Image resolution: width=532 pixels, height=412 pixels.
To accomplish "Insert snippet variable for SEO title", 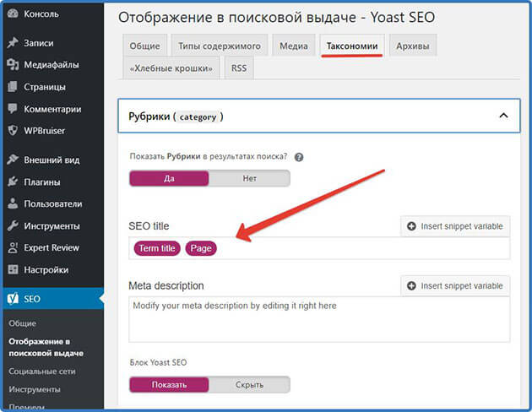I will [455, 226].
